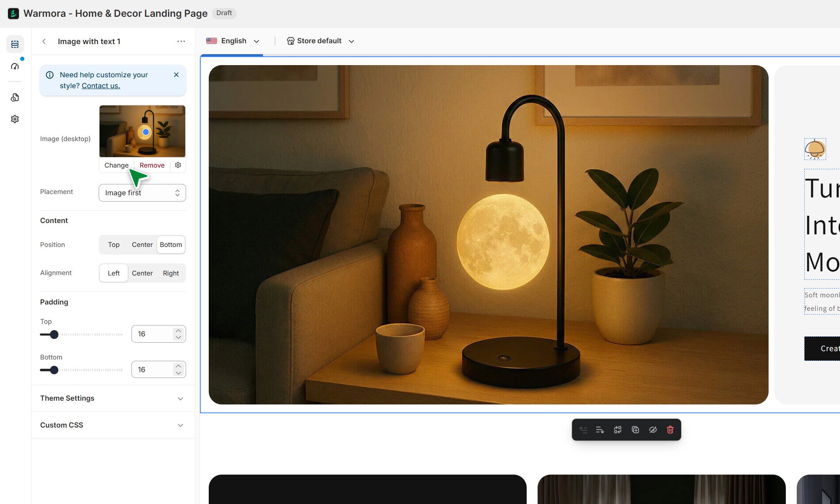Set content alignment to Center
This screenshot has height=504, width=840.
coord(142,273)
